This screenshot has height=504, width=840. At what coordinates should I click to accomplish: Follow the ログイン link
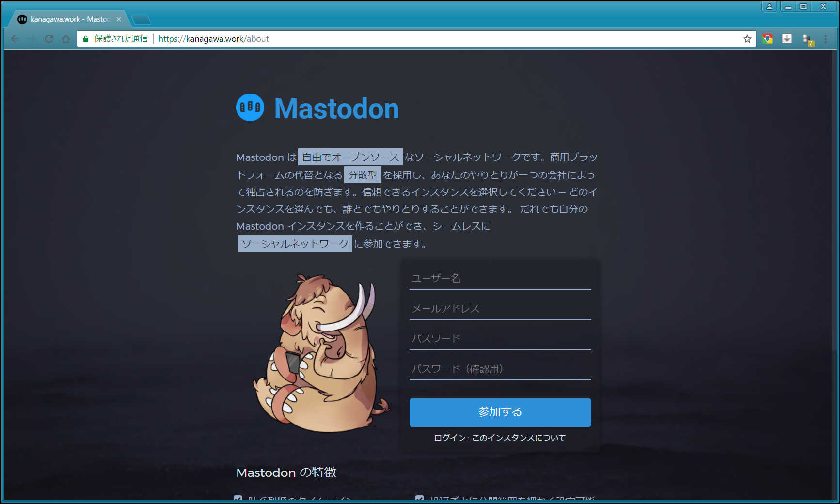tap(449, 438)
